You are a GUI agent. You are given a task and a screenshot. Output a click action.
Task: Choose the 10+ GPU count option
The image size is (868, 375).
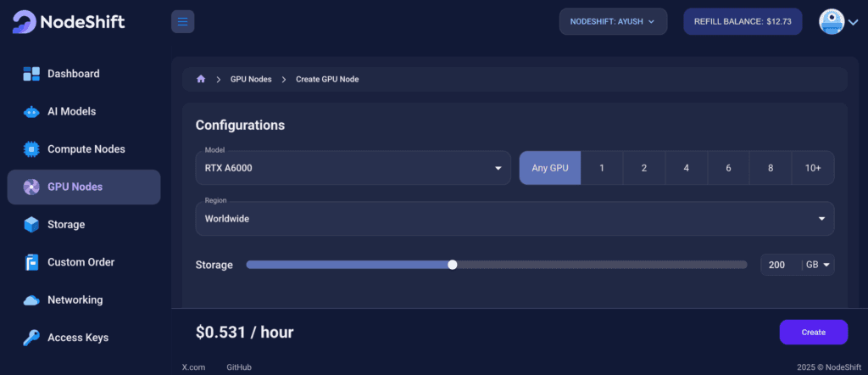(x=812, y=168)
